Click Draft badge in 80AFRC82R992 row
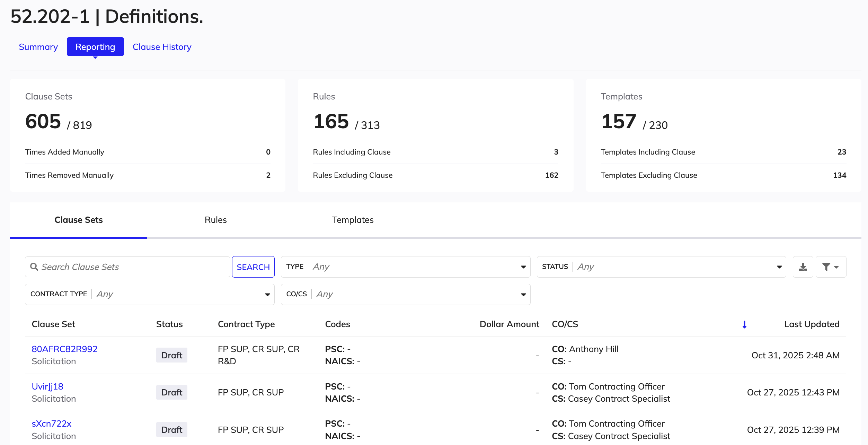The width and height of the screenshot is (868, 445). pyautogui.click(x=172, y=355)
